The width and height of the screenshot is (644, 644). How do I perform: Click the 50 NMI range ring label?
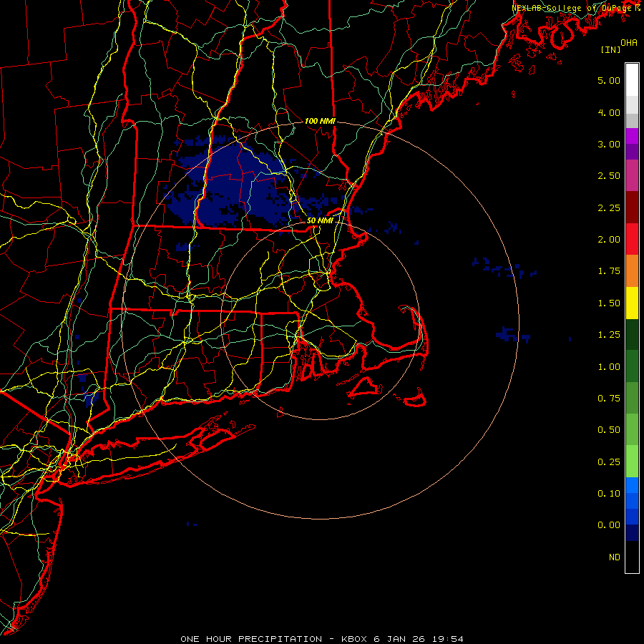coord(320,220)
